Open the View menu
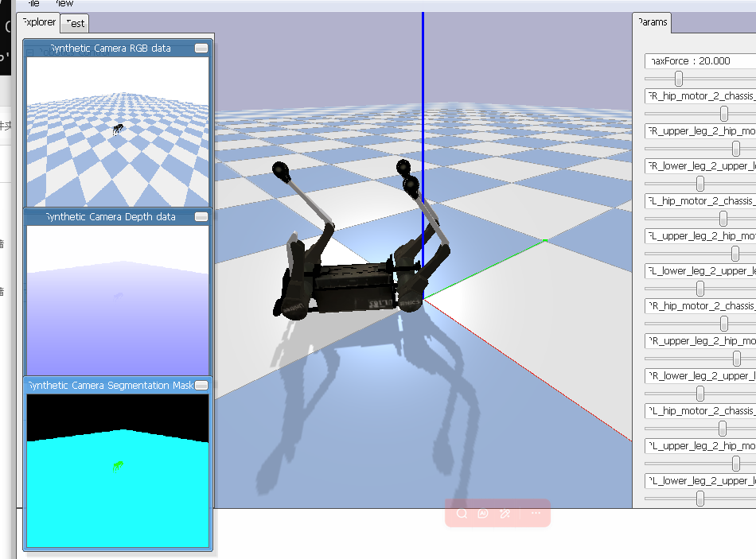Image resolution: width=756 pixels, height=559 pixels. 64,3
